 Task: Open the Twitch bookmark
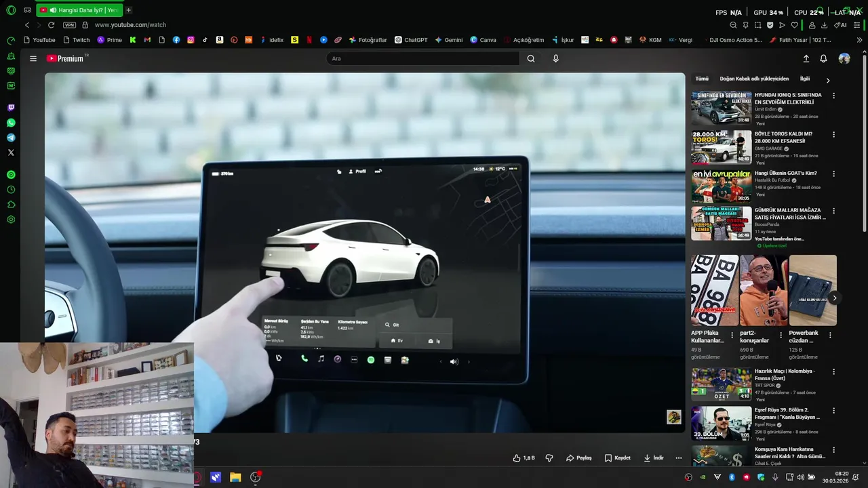tap(77, 40)
